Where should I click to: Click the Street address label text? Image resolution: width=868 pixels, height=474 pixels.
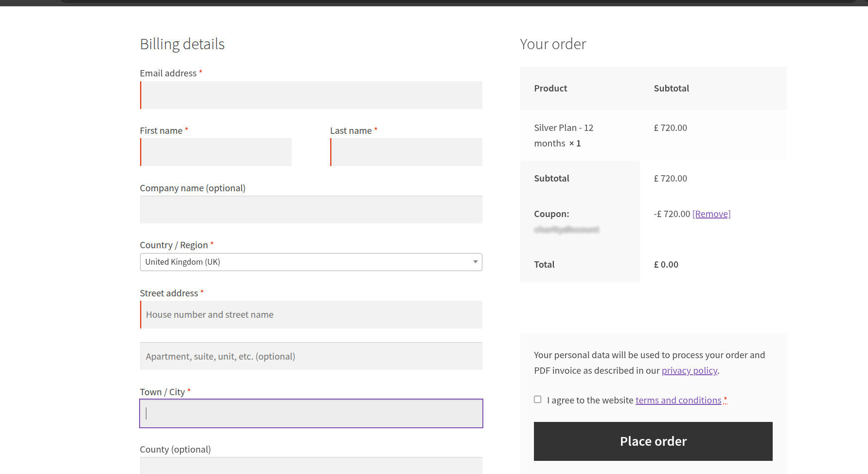pos(169,293)
